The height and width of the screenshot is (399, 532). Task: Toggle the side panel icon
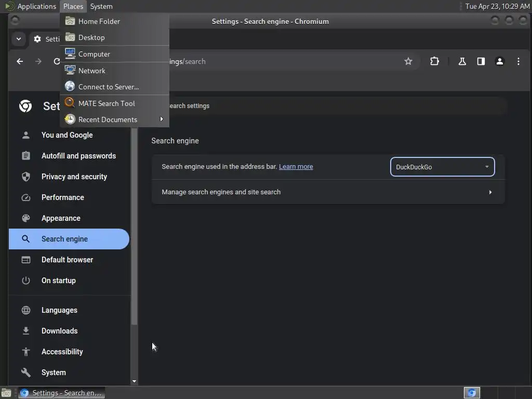coord(481,61)
